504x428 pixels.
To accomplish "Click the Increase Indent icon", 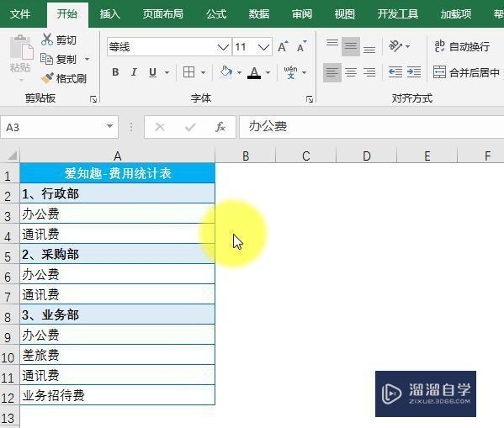I will 414,72.
